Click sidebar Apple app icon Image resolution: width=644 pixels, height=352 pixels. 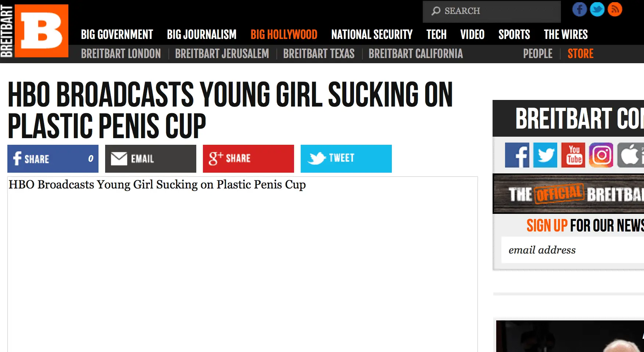click(x=630, y=155)
